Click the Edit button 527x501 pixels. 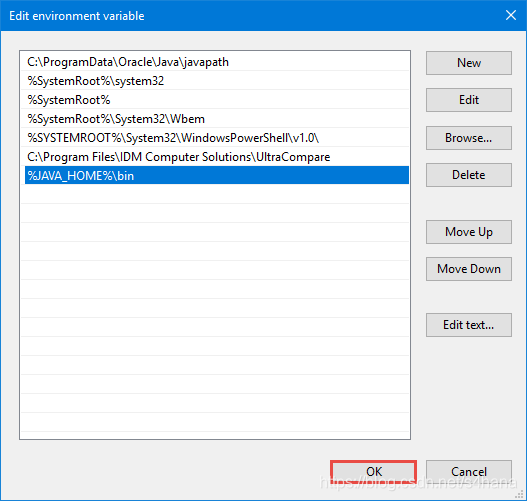pos(469,100)
